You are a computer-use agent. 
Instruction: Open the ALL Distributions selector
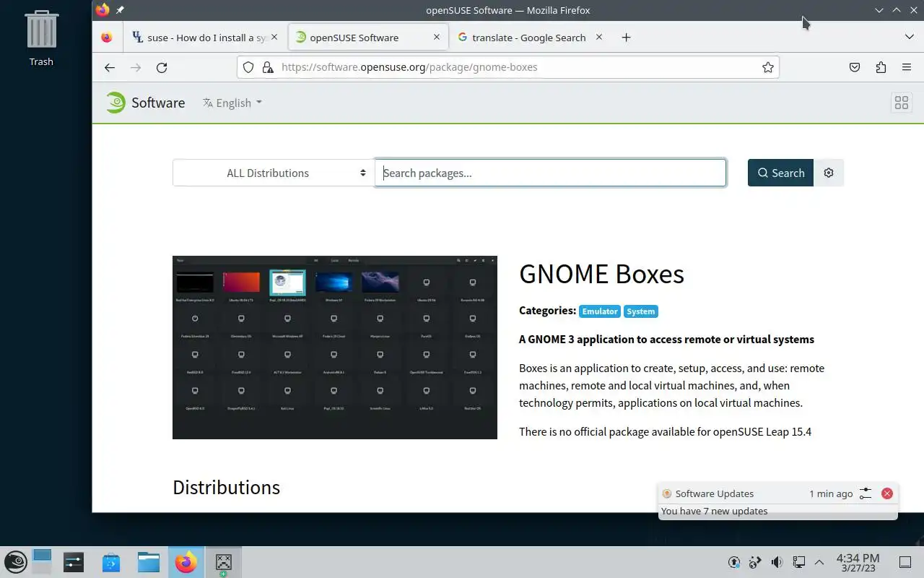(272, 173)
